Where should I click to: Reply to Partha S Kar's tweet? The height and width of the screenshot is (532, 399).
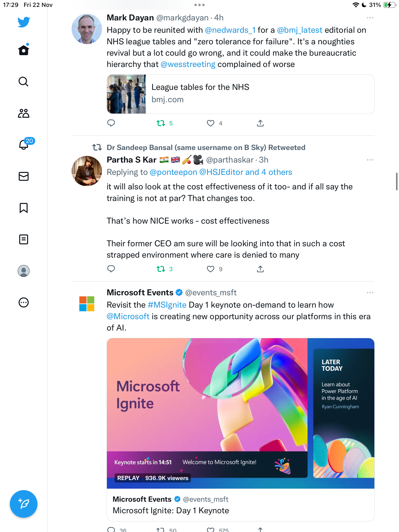point(111,269)
